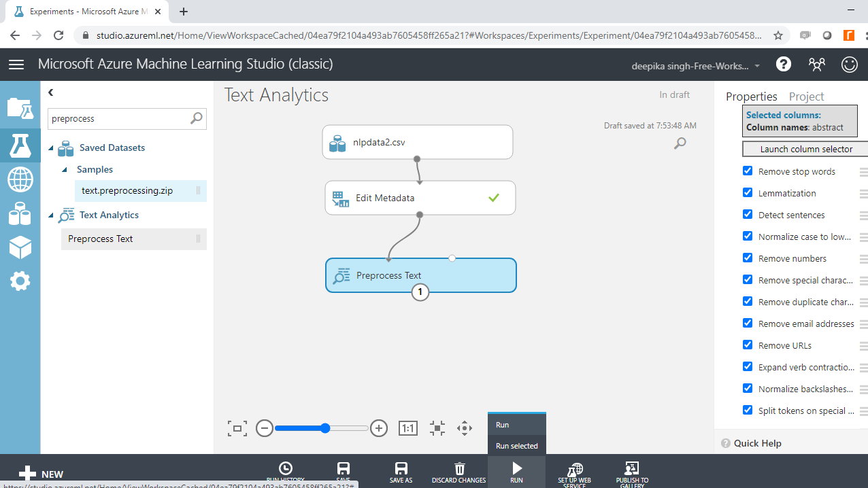Viewport: 868px width, 488px height.
Task: Select the Edit Metadata node on canvas
Action: 420,198
